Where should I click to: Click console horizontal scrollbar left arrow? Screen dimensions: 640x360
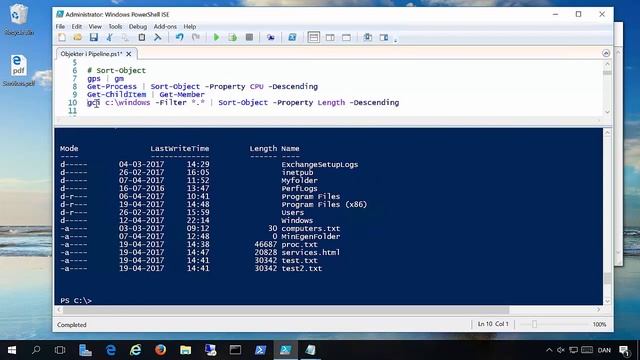click(x=59, y=310)
